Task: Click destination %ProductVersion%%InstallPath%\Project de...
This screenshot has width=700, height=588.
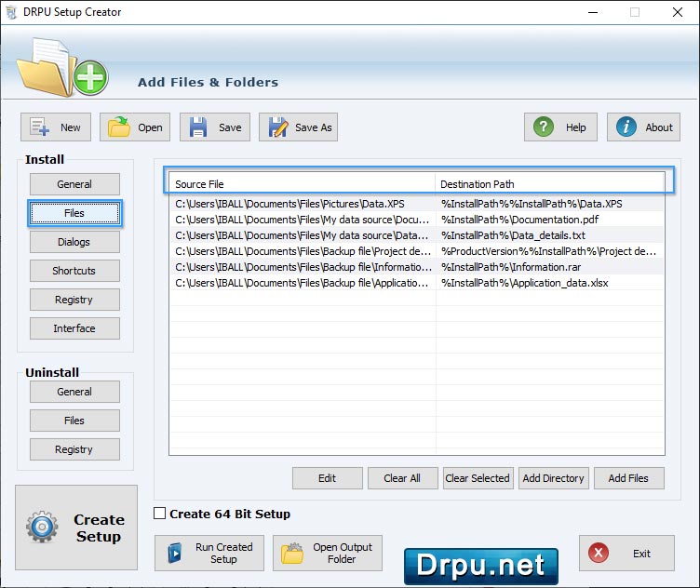Action: (x=548, y=251)
